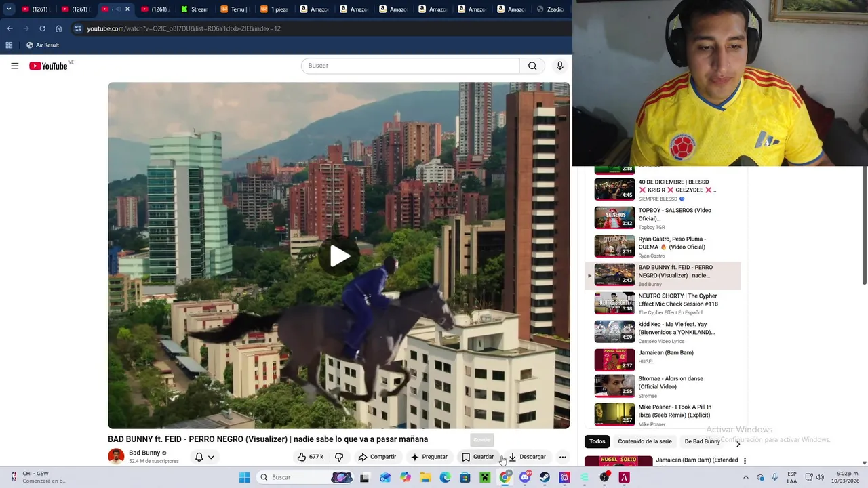The height and width of the screenshot is (488, 868).
Task: Start voice search with microphone icon
Action: click(559, 66)
